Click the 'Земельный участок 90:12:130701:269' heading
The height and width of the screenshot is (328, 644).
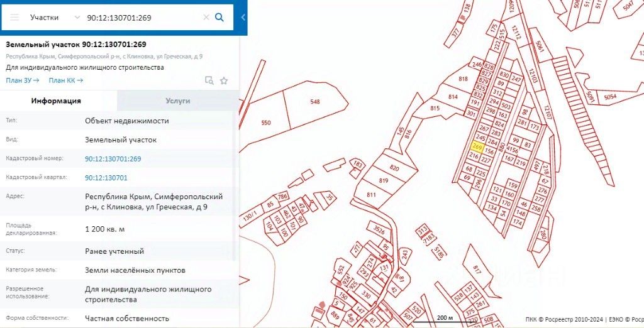coord(76,45)
